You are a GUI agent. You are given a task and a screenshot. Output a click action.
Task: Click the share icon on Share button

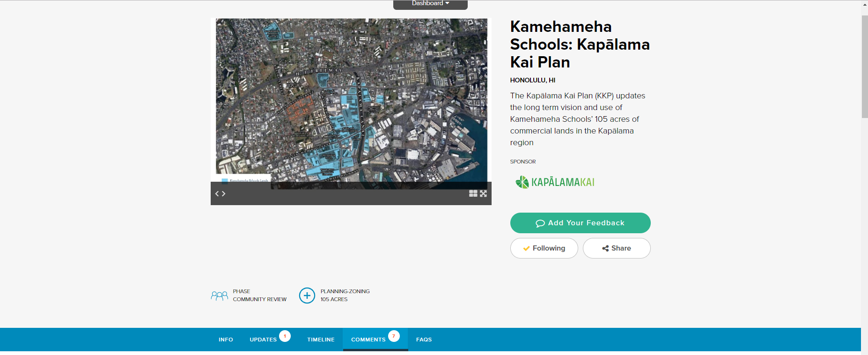point(605,248)
